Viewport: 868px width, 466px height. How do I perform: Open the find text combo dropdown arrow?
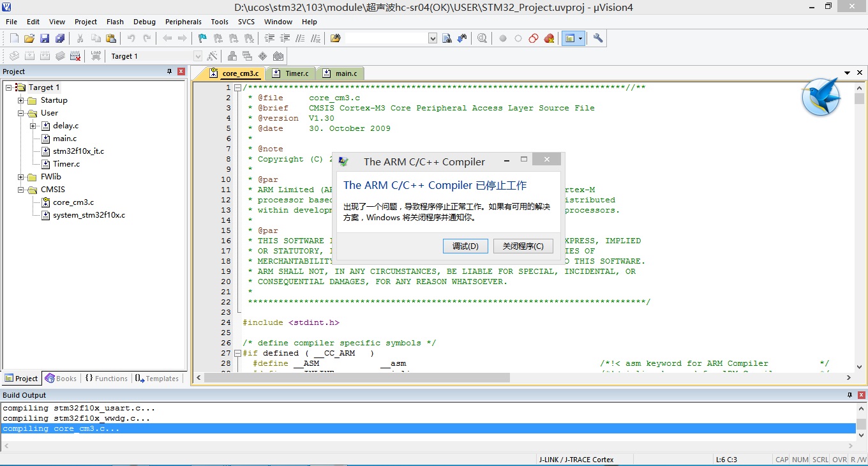[433, 38]
